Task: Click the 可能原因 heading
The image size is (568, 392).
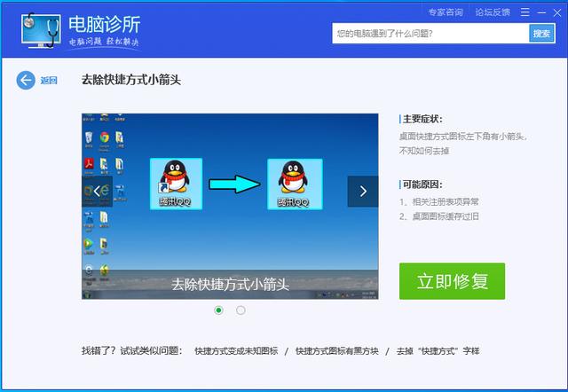Action: pyautogui.click(x=422, y=184)
